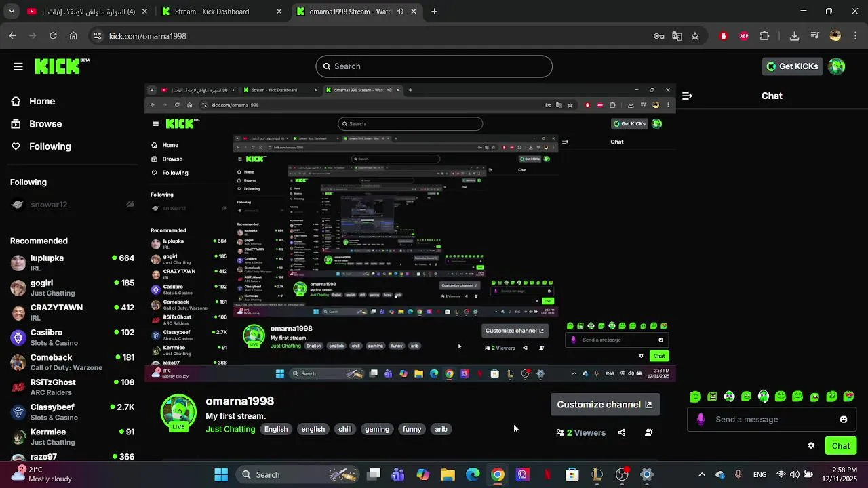Open the hamburger sidebar menu beside KICK logo
This screenshot has width=868, height=488.
click(18, 66)
